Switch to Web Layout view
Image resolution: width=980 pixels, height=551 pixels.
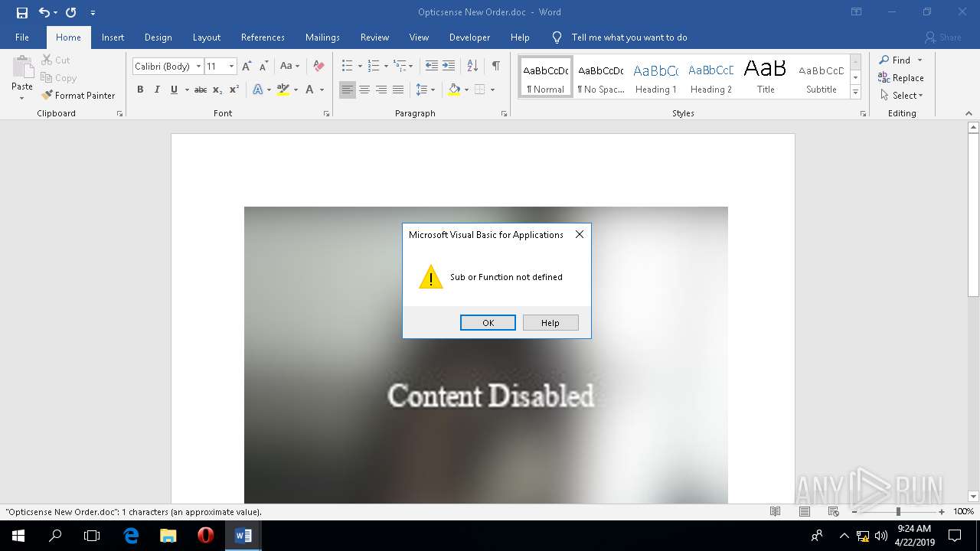coord(834,512)
